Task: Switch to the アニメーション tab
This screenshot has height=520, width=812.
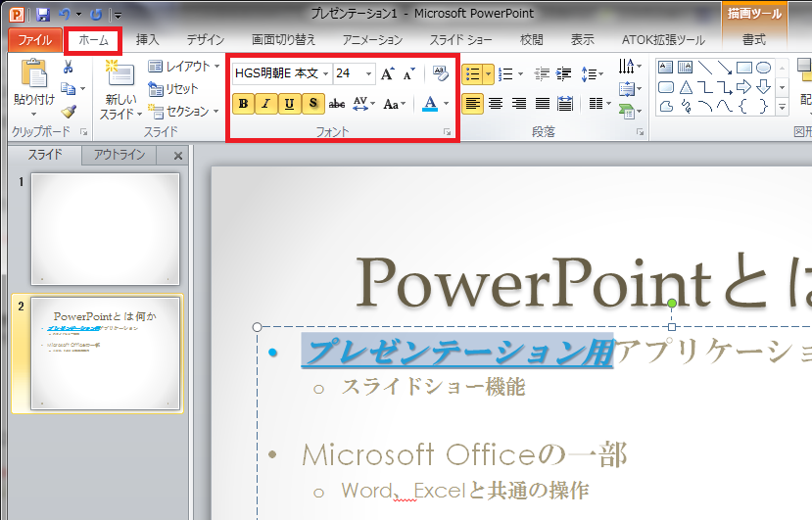Action: [372, 40]
